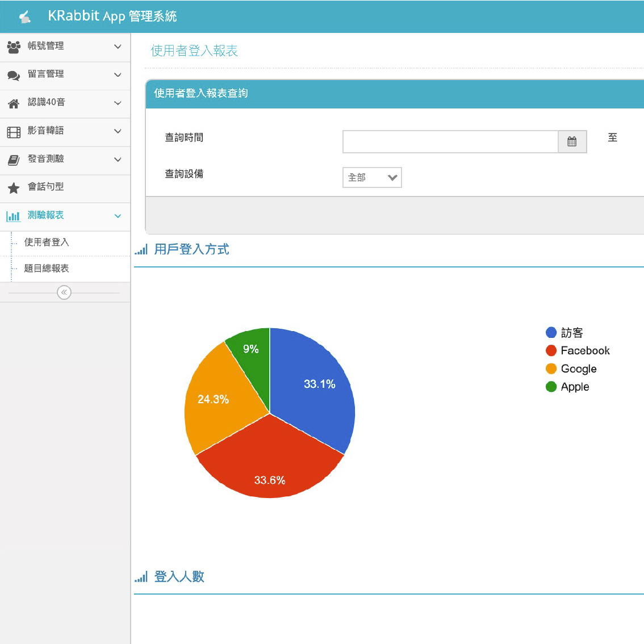Click the Apple legend label
The height and width of the screenshot is (644, 644).
575,387
